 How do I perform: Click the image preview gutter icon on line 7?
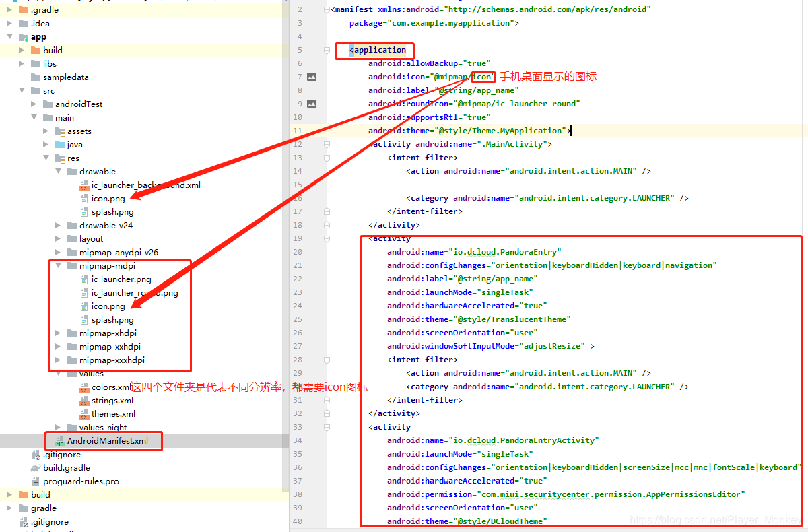311,77
